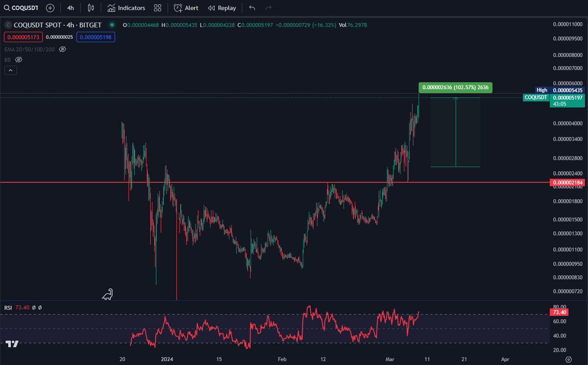Click the COQUSDT SPOT · 4h · BITGET legend title

coord(59,25)
